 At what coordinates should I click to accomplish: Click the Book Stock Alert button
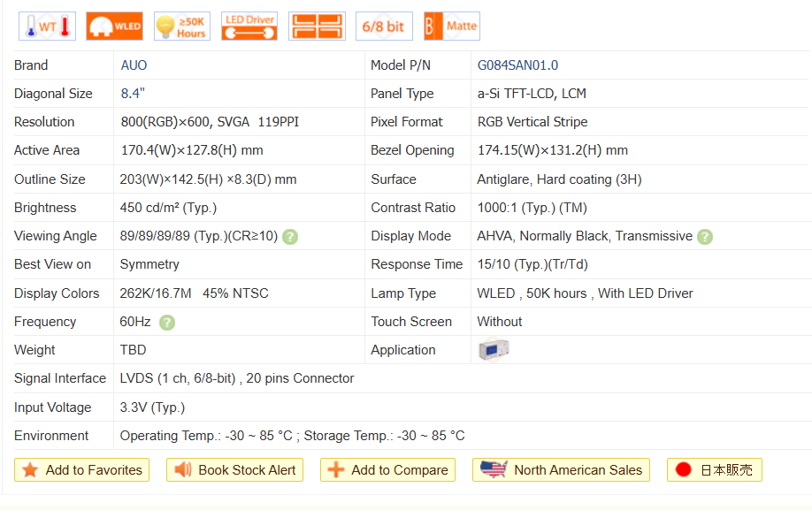234,470
